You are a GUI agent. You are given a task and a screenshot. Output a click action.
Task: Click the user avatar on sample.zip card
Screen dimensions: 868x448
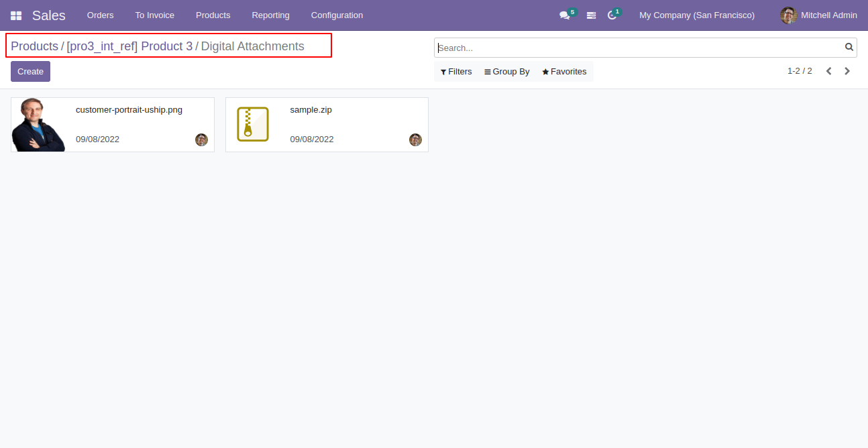click(x=415, y=139)
